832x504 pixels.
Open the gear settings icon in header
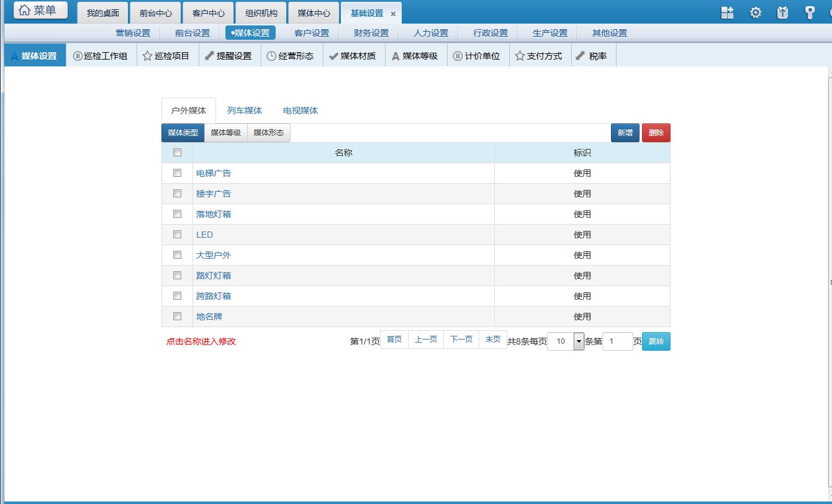(x=756, y=12)
